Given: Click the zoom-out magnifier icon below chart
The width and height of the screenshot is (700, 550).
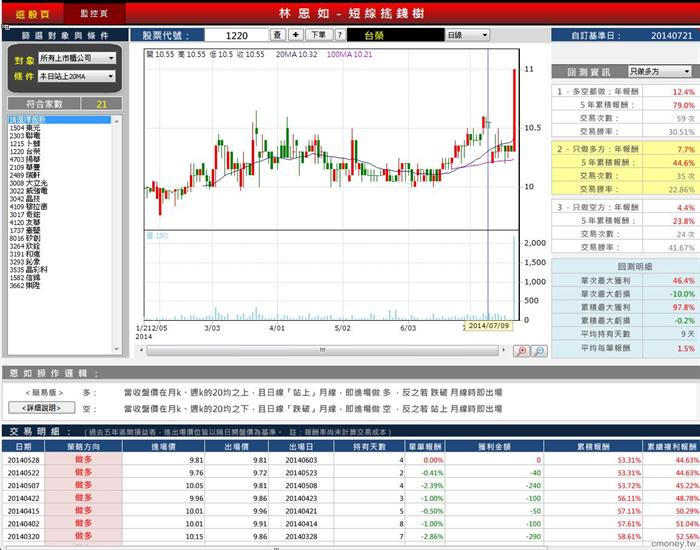Looking at the screenshot, I should (538, 351).
